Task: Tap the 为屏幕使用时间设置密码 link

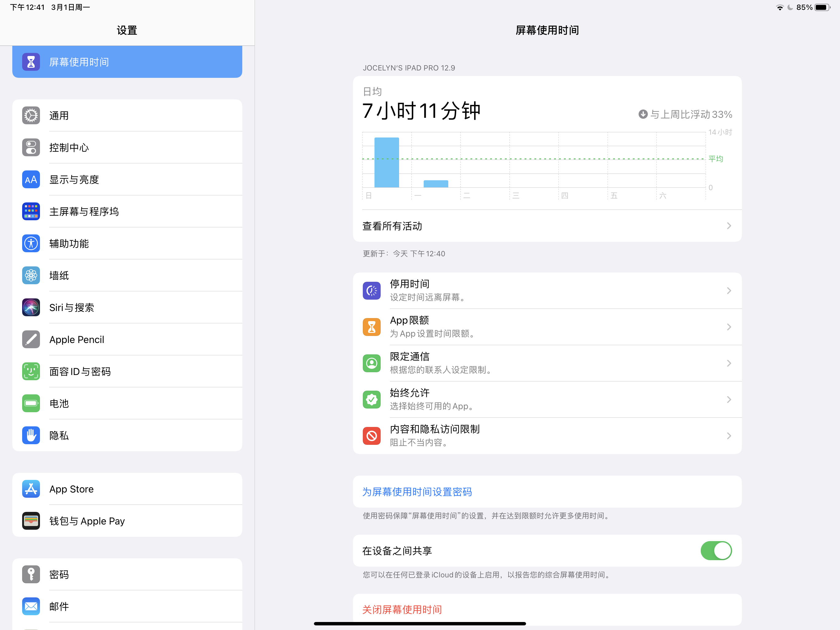Action: click(x=417, y=492)
